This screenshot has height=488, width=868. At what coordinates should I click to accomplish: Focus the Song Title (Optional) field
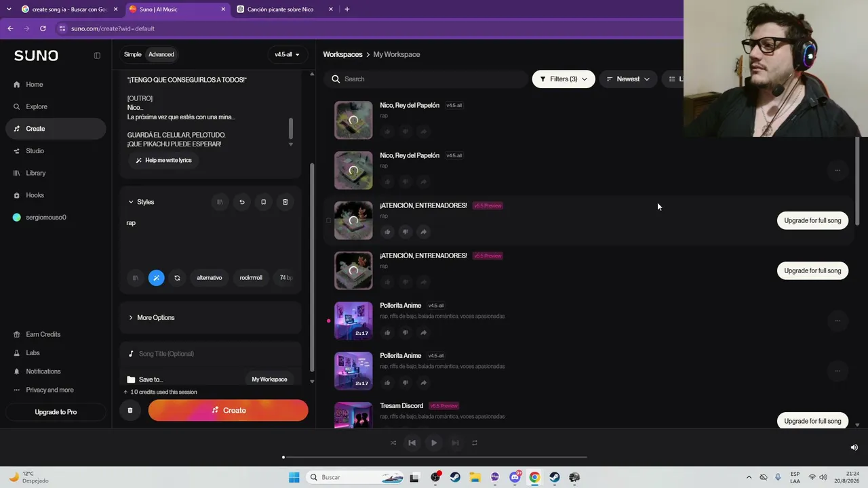(x=210, y=354)
